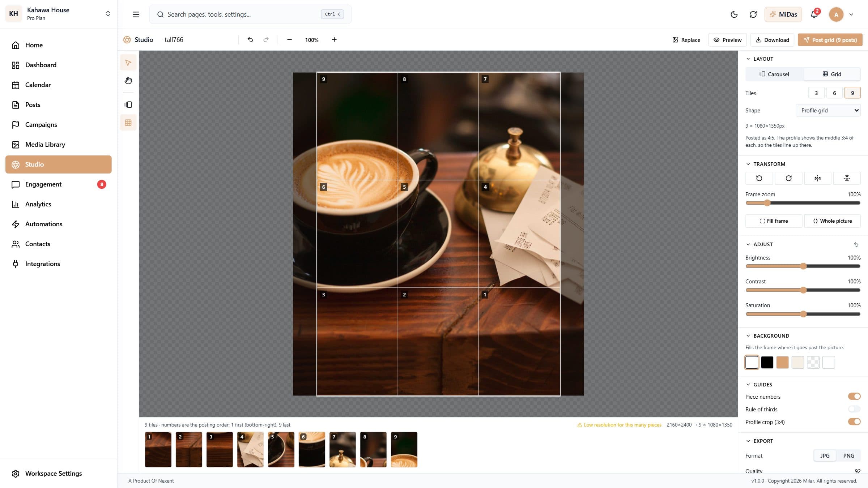Viewport: 868px width, 488px height.
Task: Open the notifications bell
Action: pos(814,14)
